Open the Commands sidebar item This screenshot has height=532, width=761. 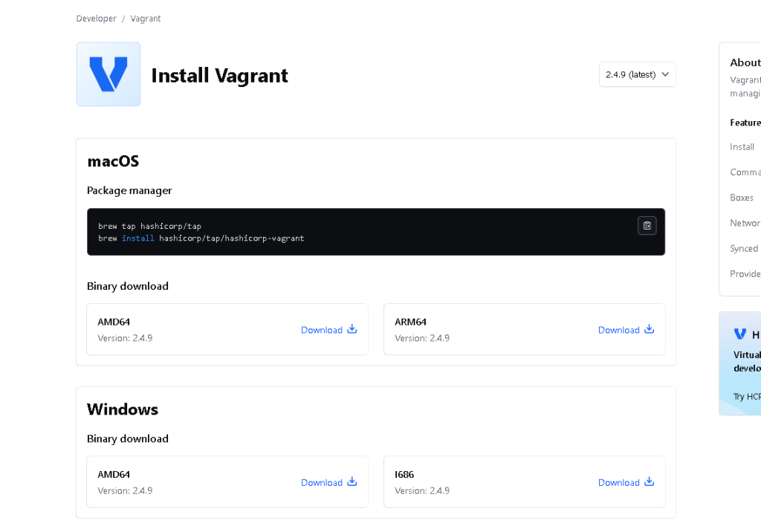point(745,172)
